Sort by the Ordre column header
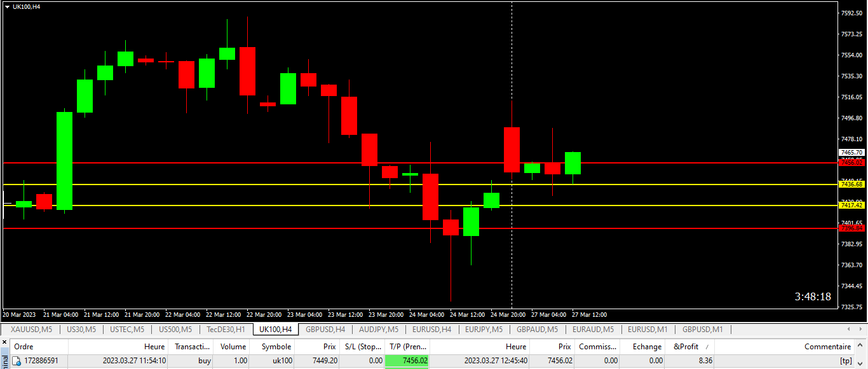This screenshot has height=369, width=868. [39, 347]
